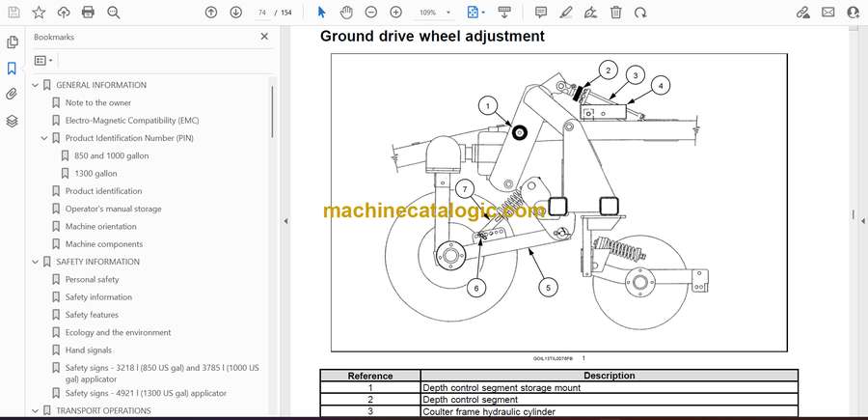Viewport: 868px width, 420px height.
Task: Print the document
Action: [88, 13]
